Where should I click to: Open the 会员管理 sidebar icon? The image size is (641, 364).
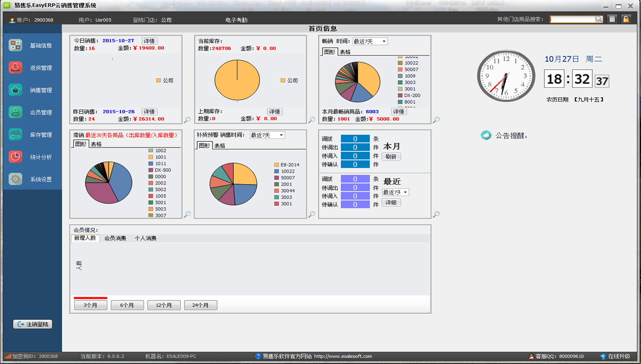click(16, 112)
